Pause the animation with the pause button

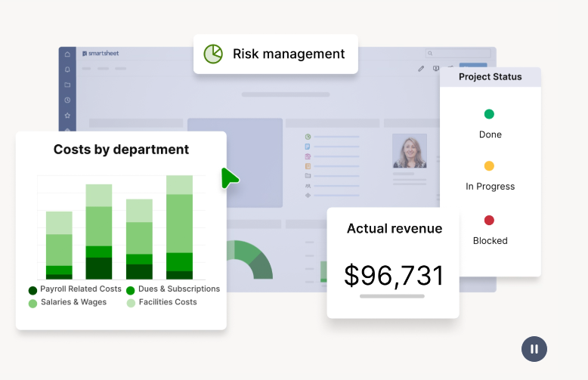click(534, 349)
